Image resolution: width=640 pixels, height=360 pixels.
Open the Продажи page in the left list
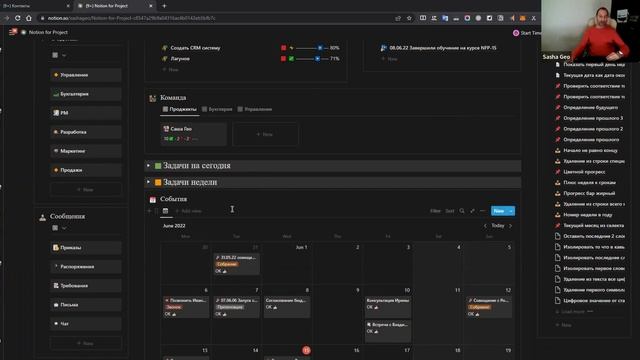pyautogui.click(x=86, y=170)
